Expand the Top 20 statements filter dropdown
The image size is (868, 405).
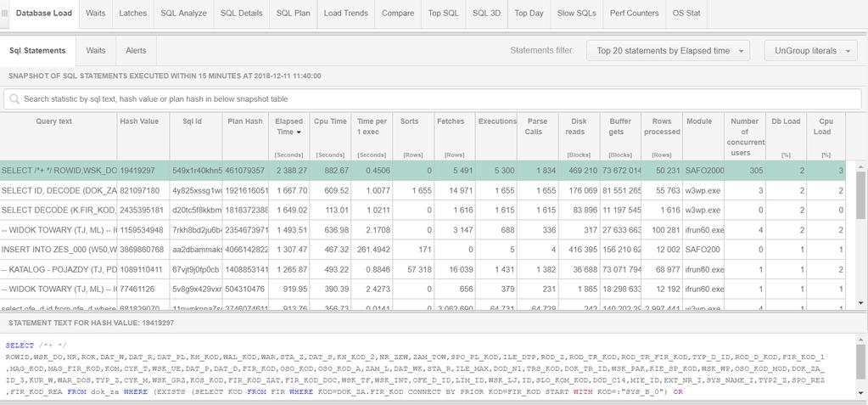pos(668,51)
